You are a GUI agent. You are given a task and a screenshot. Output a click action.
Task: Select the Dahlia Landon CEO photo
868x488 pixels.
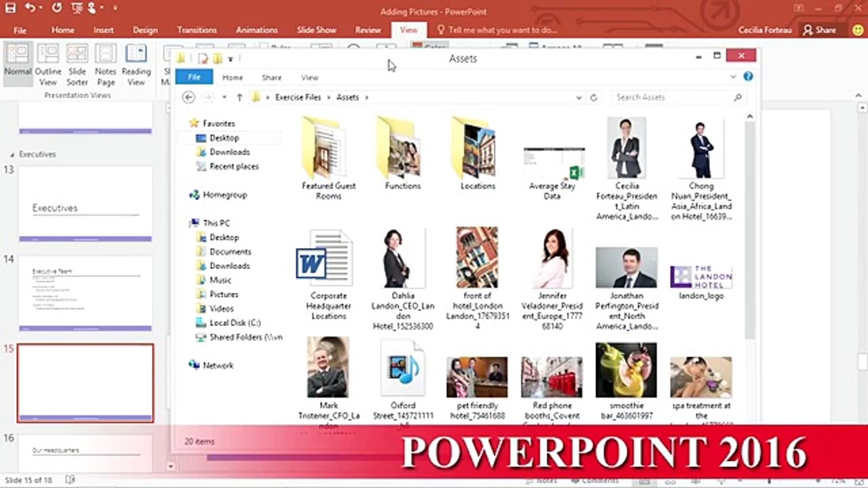click(x=403, y=279)
